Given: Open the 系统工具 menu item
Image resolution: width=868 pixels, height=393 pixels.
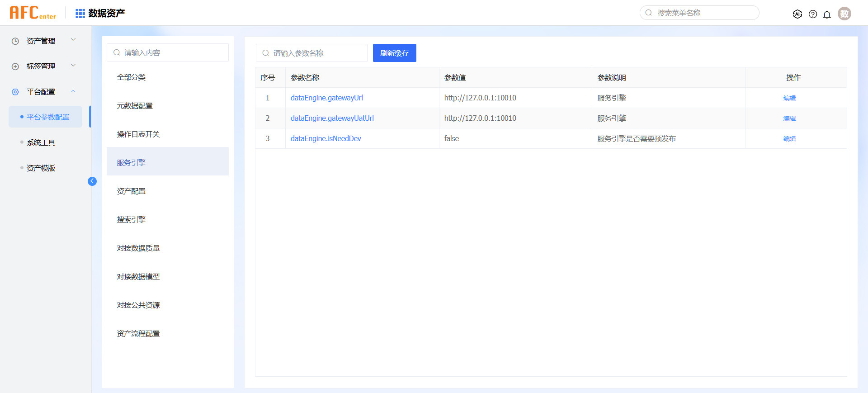Looking at the screenshot, I should coord(41,142).
